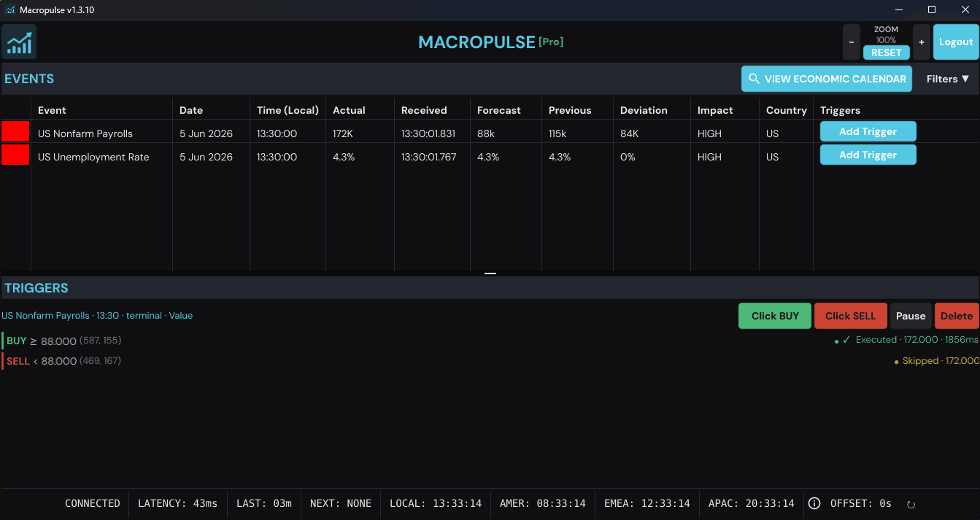
Task: Click the Date column header
Action: tap(191, 110)
